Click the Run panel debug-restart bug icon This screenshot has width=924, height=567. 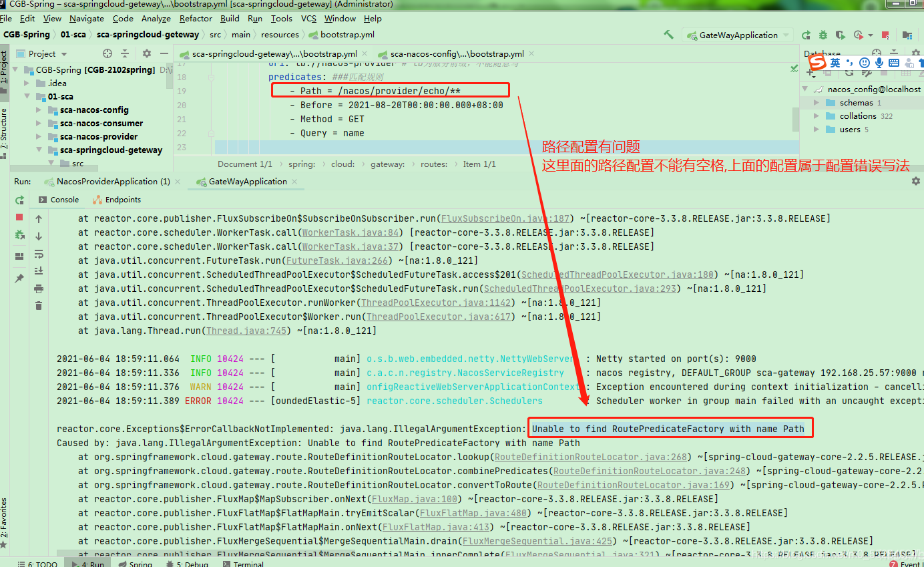19,234
